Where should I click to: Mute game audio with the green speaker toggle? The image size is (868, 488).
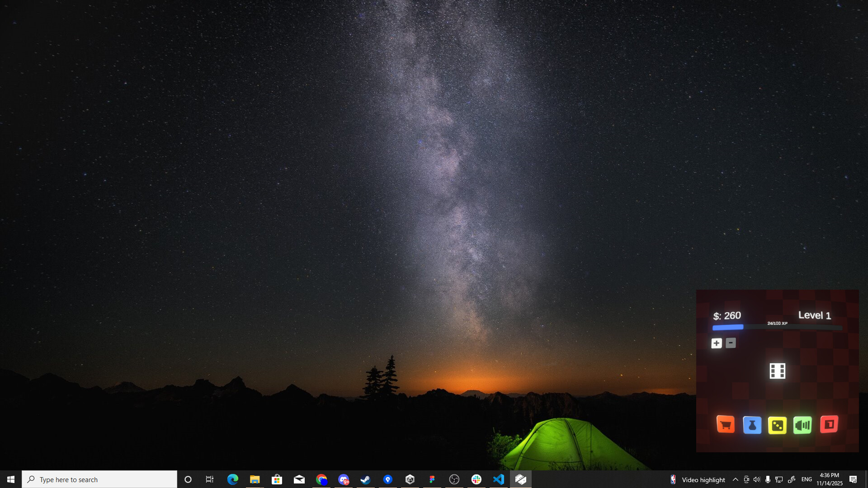[803, 425]
